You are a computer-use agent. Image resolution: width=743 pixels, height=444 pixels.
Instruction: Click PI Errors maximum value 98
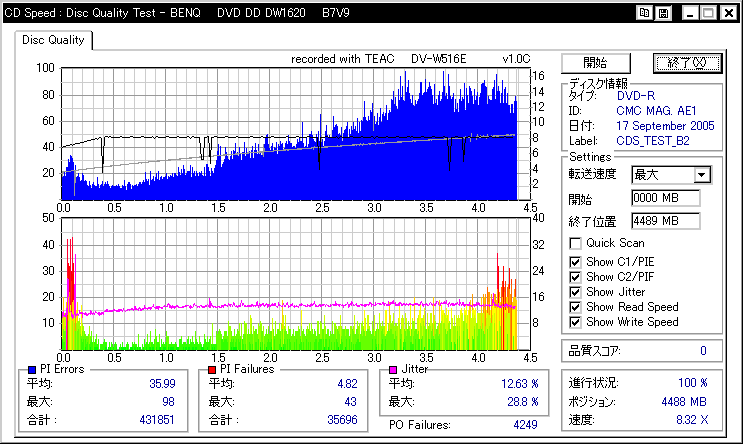click(168, 402)
